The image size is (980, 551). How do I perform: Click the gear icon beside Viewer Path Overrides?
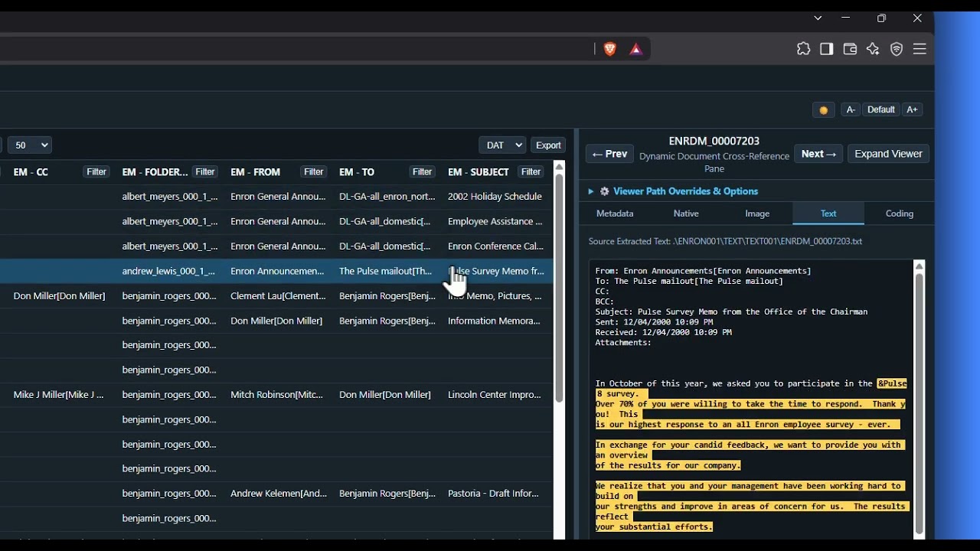(x=605, y=191)
